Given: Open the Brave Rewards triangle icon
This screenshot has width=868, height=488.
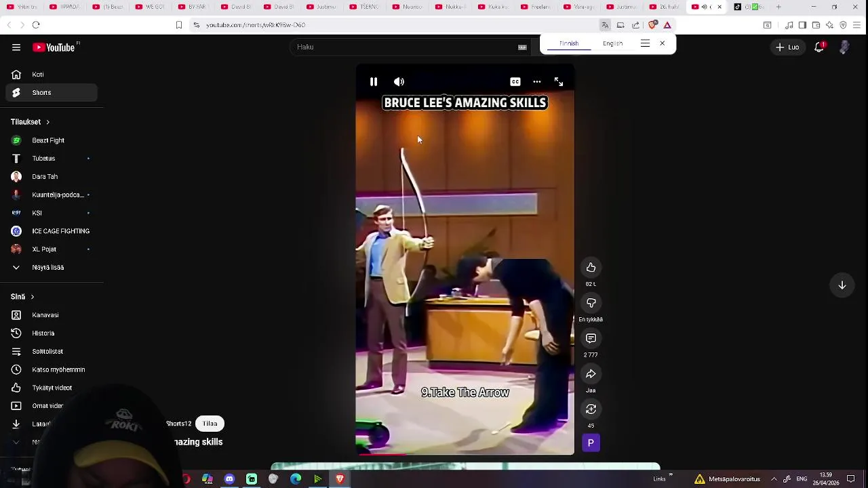Looking at the screenshot, I should 667,25.
